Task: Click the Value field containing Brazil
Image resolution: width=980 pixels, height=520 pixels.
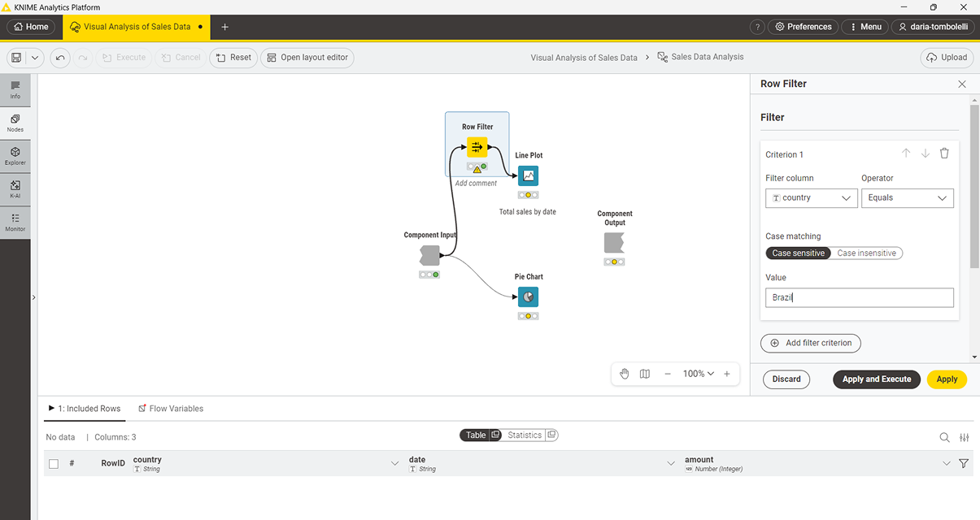Action: (859, 297)
